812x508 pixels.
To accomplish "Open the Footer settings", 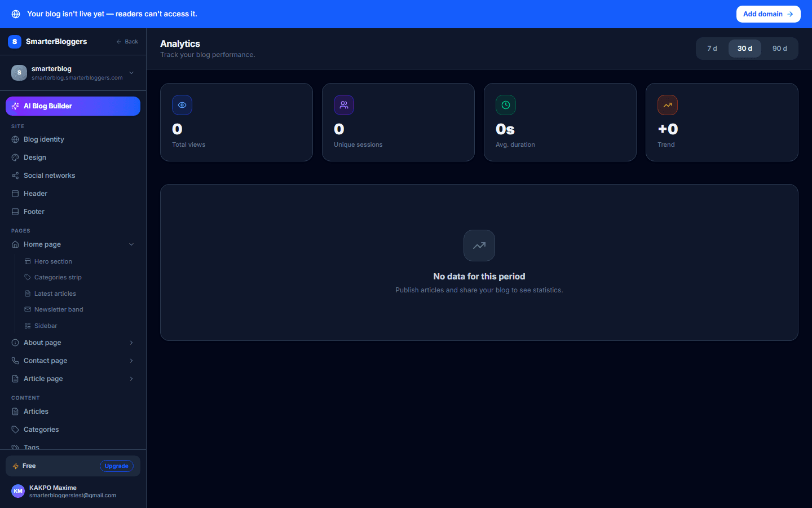I will (x=73, y=212).
